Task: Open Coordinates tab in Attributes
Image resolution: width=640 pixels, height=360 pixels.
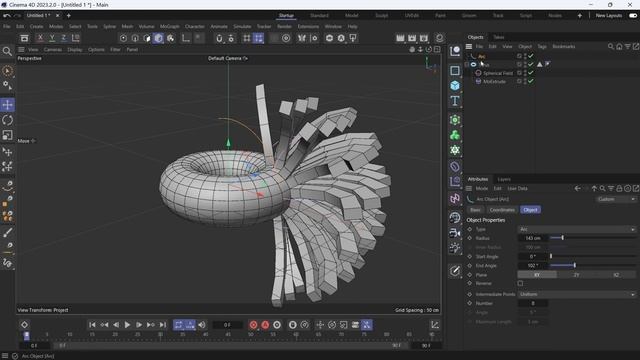Action: (502, 210)
